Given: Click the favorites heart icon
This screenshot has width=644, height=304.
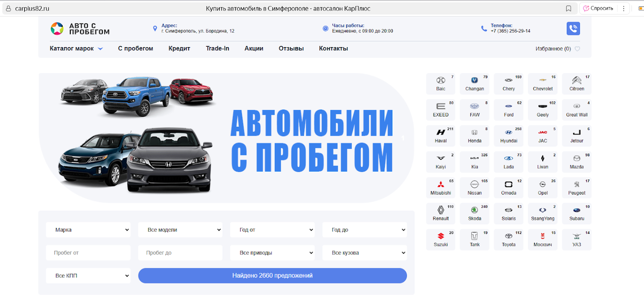Looking at the screenshot, I should [577, 49].
